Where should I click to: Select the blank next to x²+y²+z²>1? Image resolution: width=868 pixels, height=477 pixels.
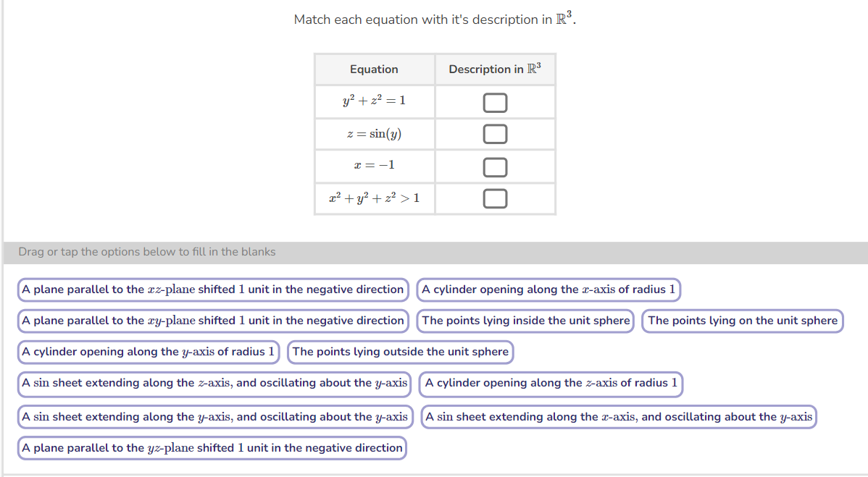point(494,198)
